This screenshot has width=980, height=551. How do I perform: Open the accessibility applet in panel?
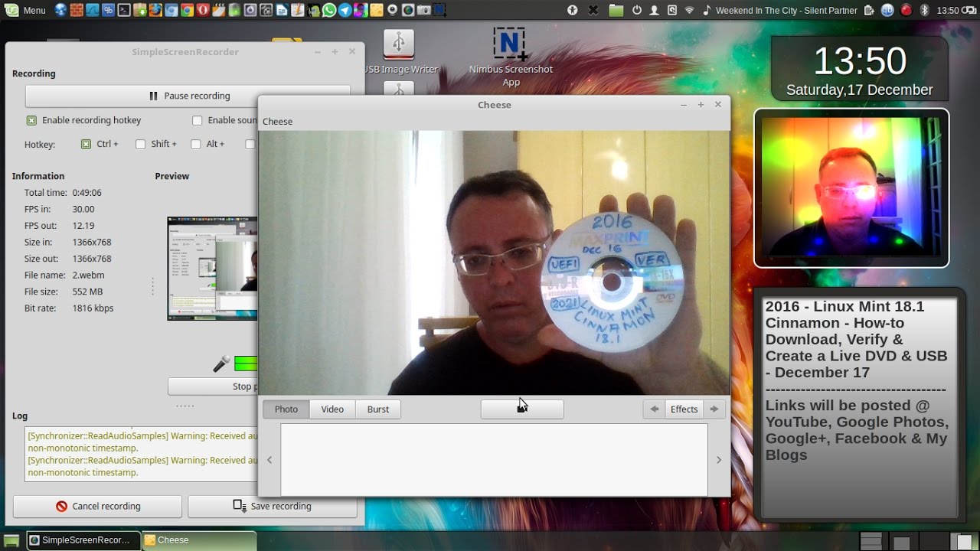click(x=572, y=11)
